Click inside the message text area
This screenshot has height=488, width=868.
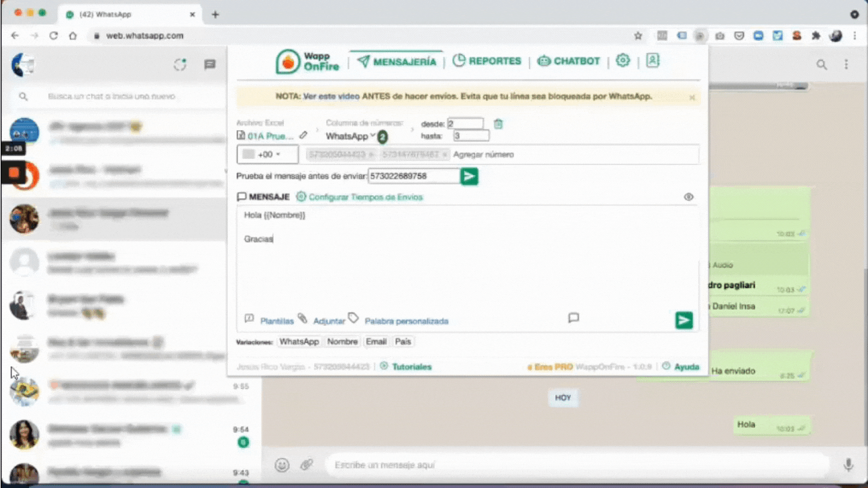tap(468, 258)
